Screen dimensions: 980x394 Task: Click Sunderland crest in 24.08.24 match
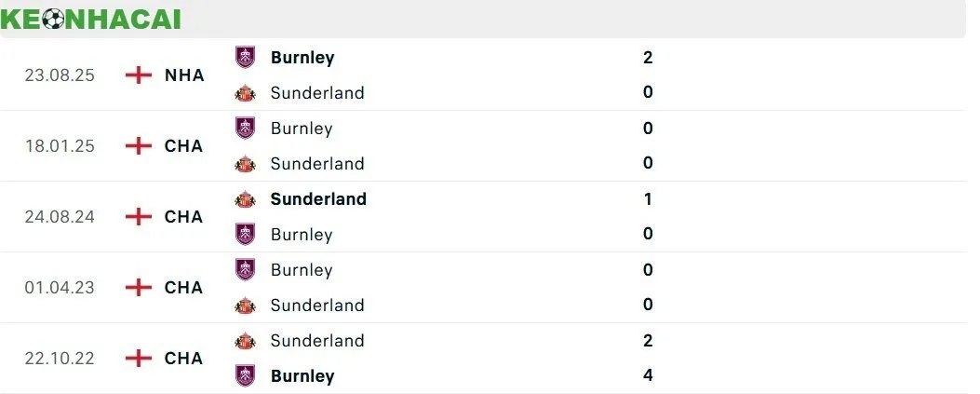click(245, 198)
